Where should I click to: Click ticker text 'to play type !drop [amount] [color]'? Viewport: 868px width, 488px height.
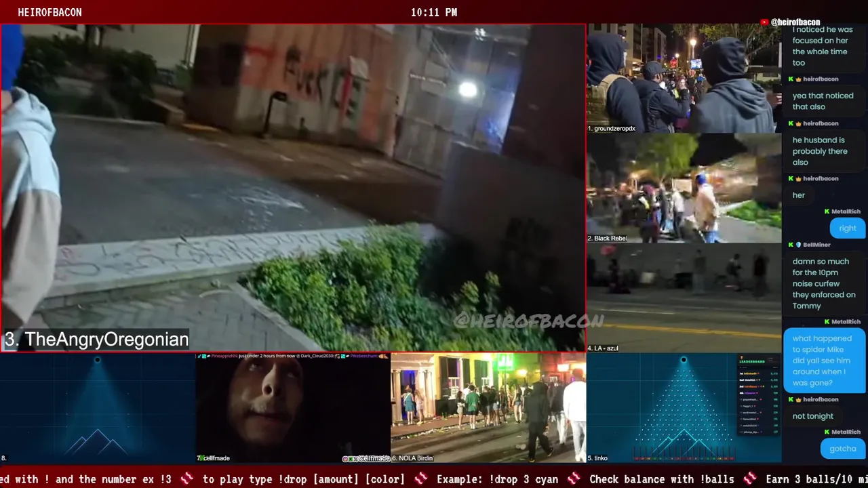[304, 479]
